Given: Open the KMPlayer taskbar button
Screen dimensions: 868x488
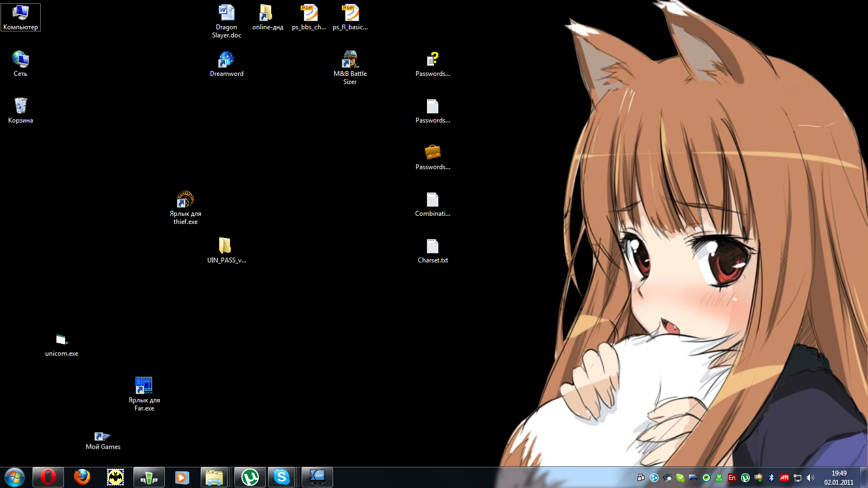Looking at the screenshot, I should pyautogui.click(x=317, y=477).
